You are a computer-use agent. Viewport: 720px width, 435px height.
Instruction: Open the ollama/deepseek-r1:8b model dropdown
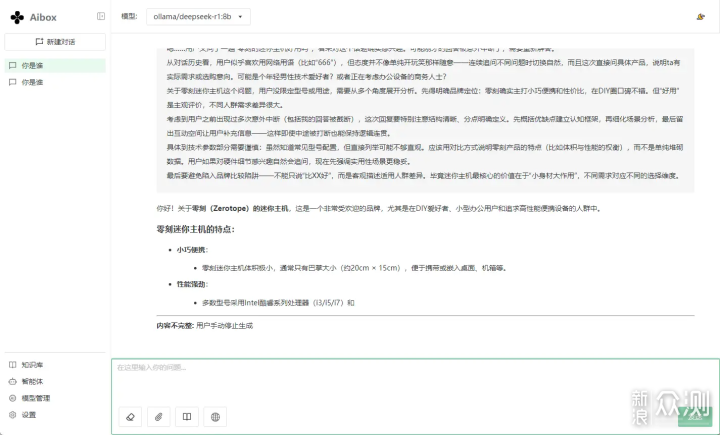coord(198,17)
